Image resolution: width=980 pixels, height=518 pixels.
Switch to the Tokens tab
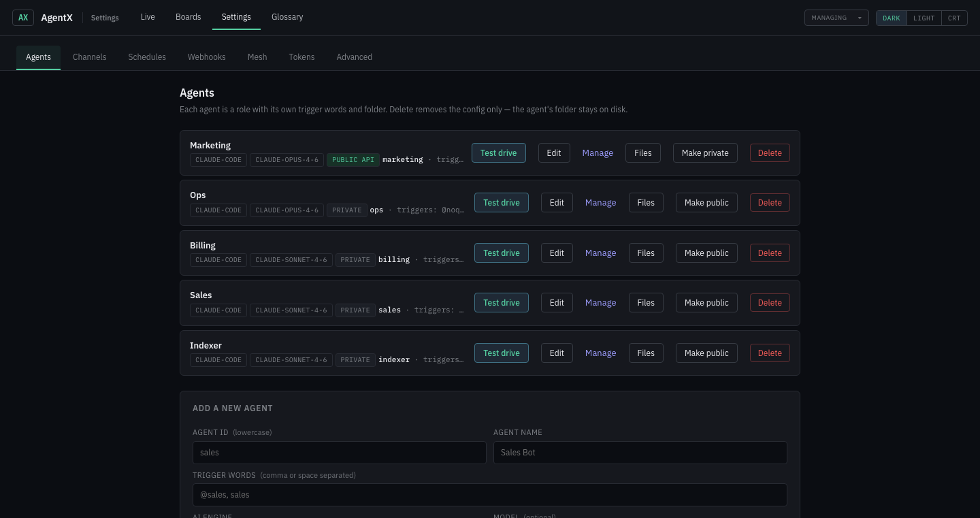click(301, 57)
